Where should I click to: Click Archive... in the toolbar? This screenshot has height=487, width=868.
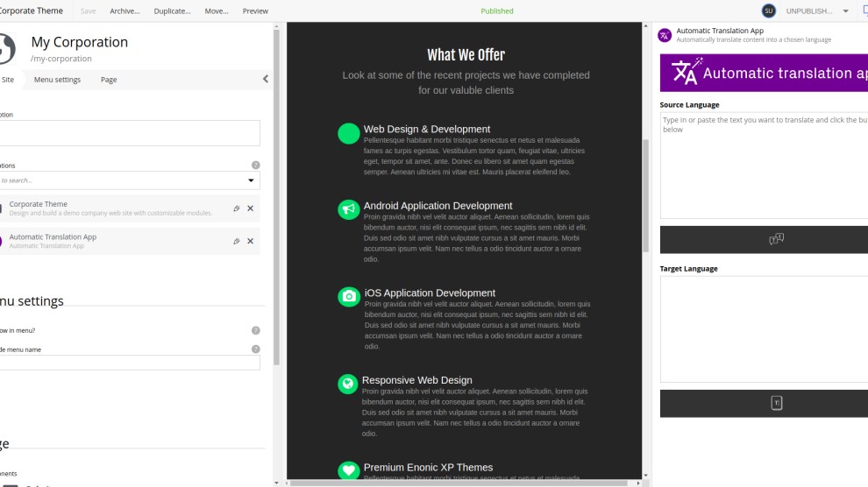pos(125,11)
